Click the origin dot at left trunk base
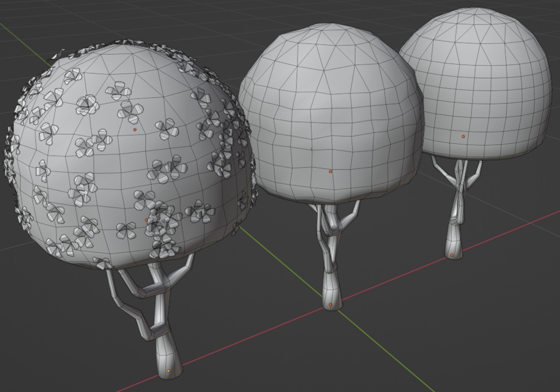560x392 pixels. click(x=168, y=371)
